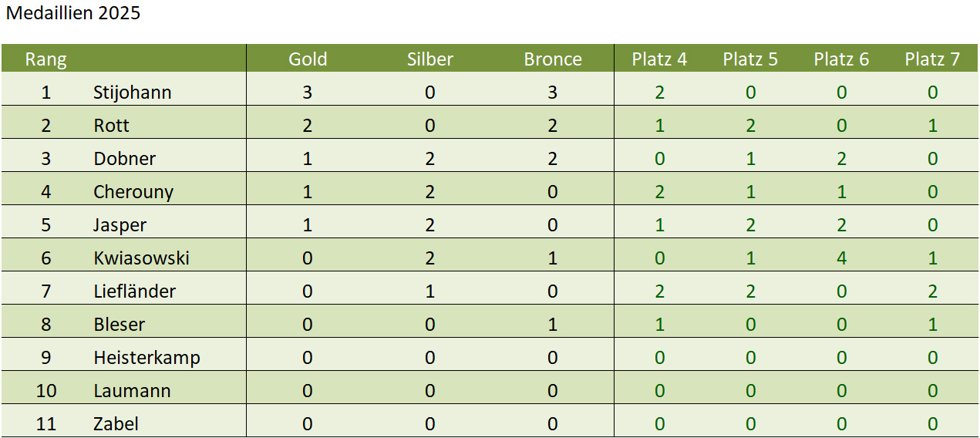Click rank number 11 for Zabel
This screenshot has width=980, height=438.
click(46, 424)
